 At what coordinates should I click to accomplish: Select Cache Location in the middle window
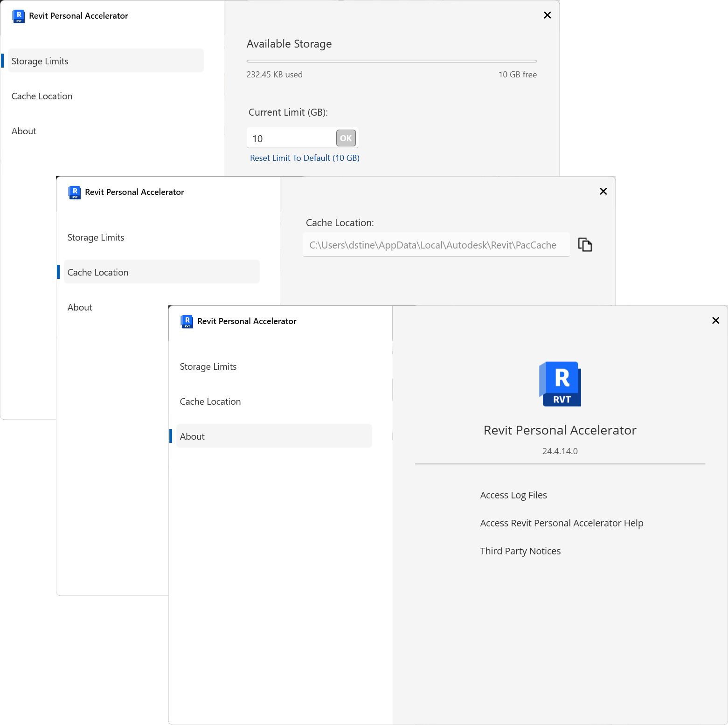[162, 272]
